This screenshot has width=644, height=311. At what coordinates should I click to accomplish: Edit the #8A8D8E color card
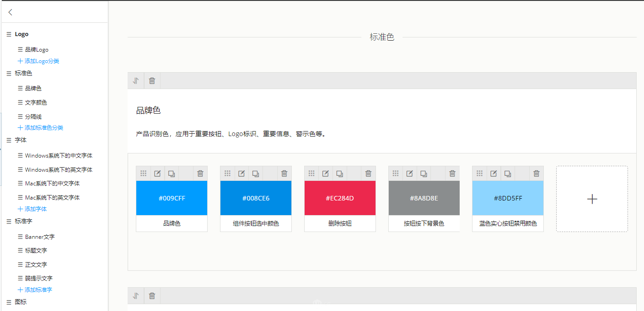point(410,174)
